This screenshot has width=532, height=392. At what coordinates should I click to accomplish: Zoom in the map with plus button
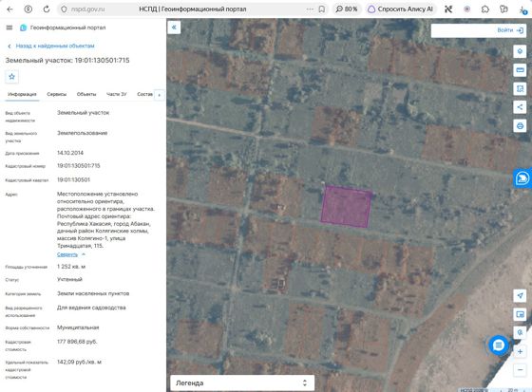click(520, 351)
